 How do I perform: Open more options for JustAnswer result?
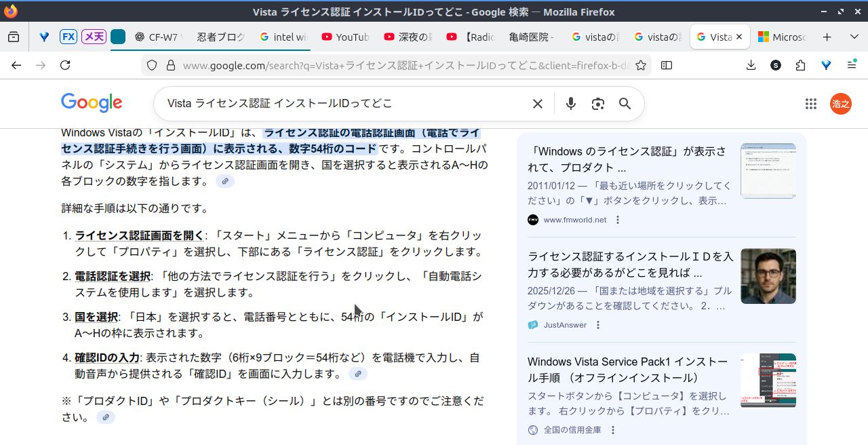point(597,325)
